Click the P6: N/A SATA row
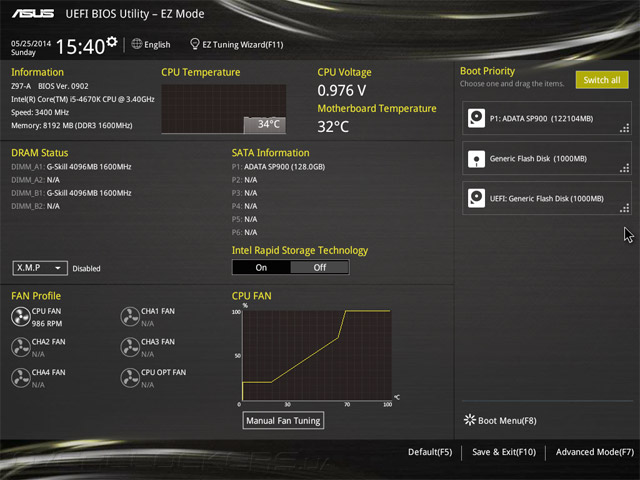 [244, 232]
